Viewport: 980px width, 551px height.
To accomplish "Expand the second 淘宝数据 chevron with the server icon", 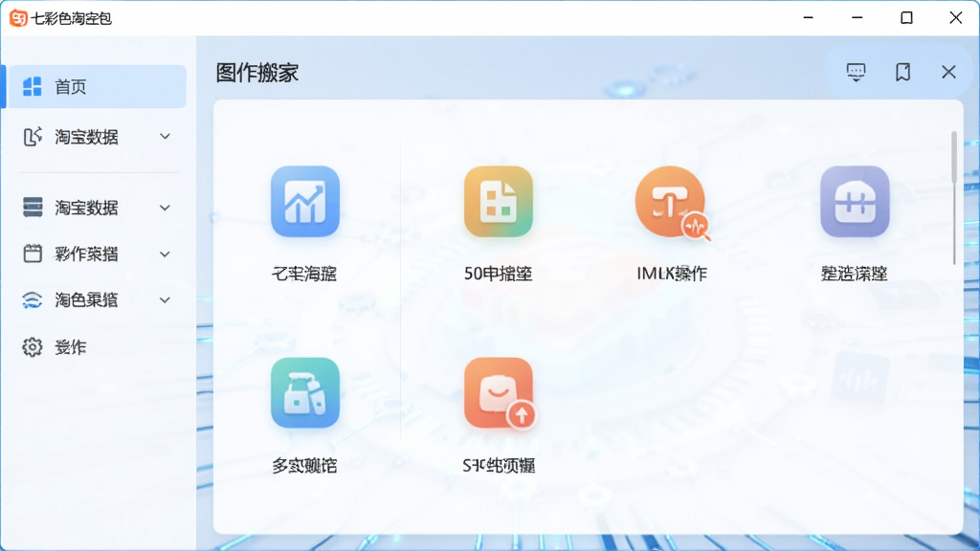I will tap(165, 208).
